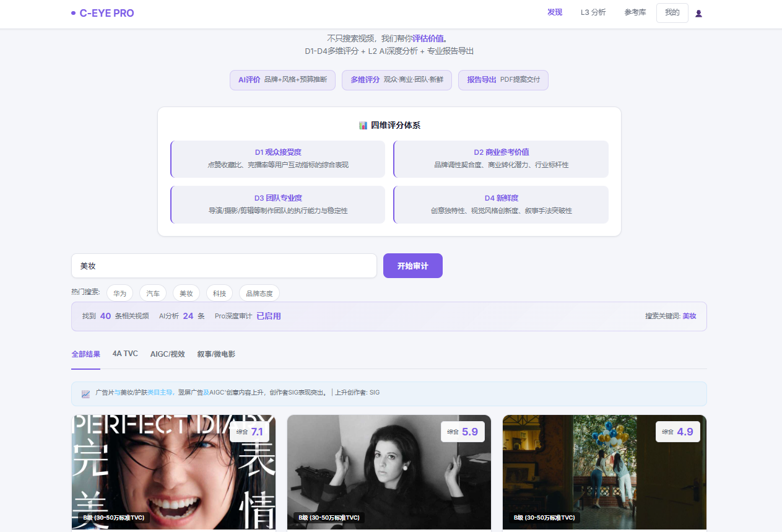
Task: Choose the 华为 hot search tag
Action: click(x=119, y=293)
